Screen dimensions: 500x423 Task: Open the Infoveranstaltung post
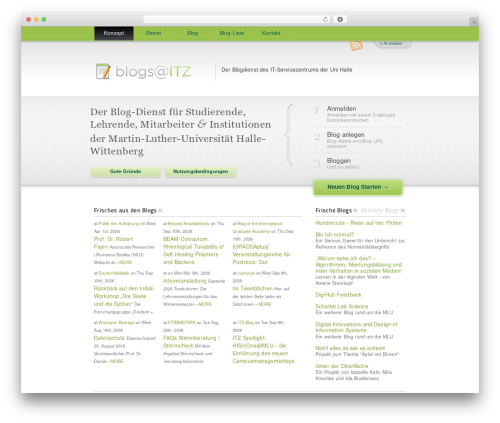click(x=185, y=281)
